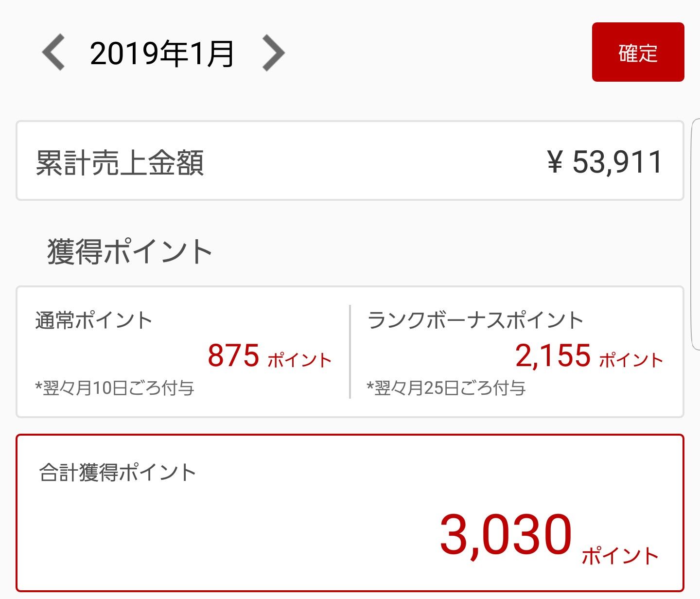700x599 pixels.
Task: Click the divider between 通常 and ランクボーナス sections
Action: 350,352
